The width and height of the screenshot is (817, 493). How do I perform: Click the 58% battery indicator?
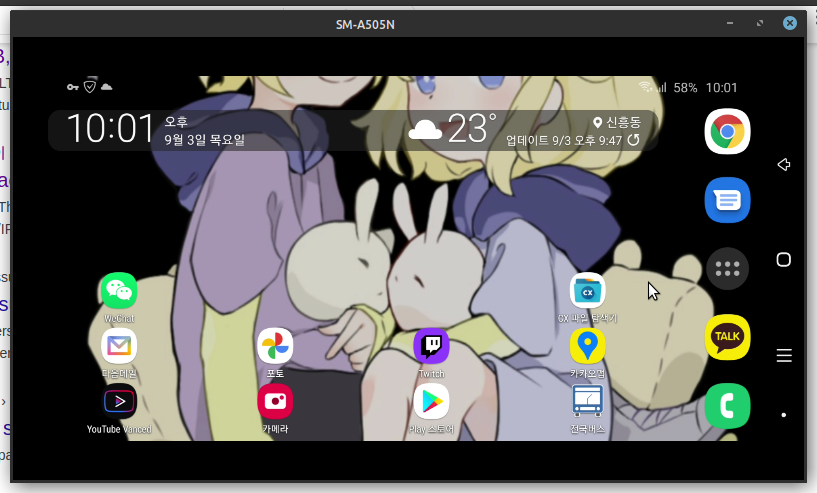pos(685,88)
